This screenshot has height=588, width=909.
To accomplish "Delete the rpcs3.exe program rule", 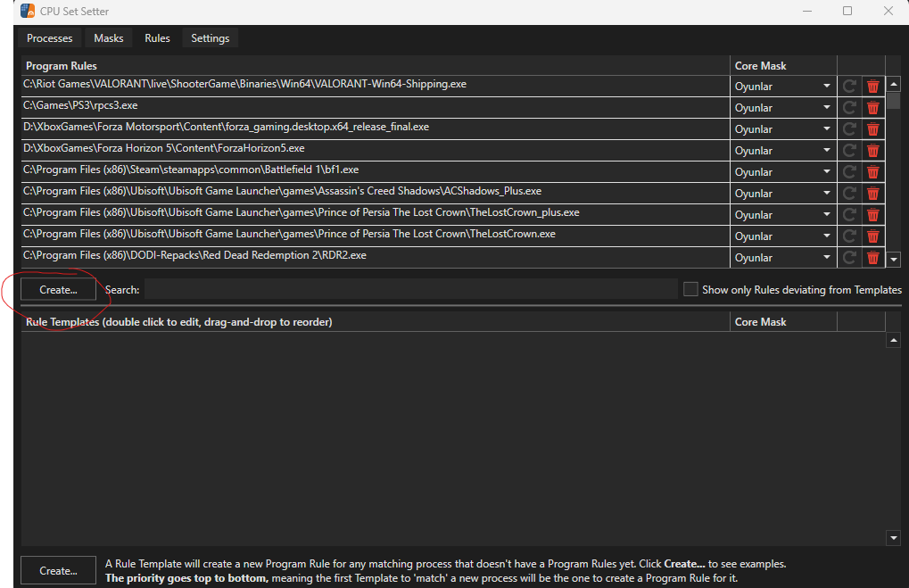I will click(x=872, y=108).
